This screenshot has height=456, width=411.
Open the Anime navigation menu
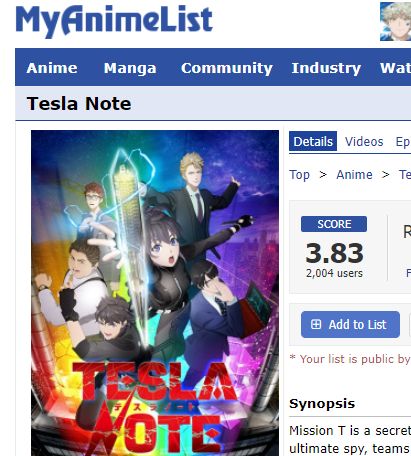coord(52,68)
